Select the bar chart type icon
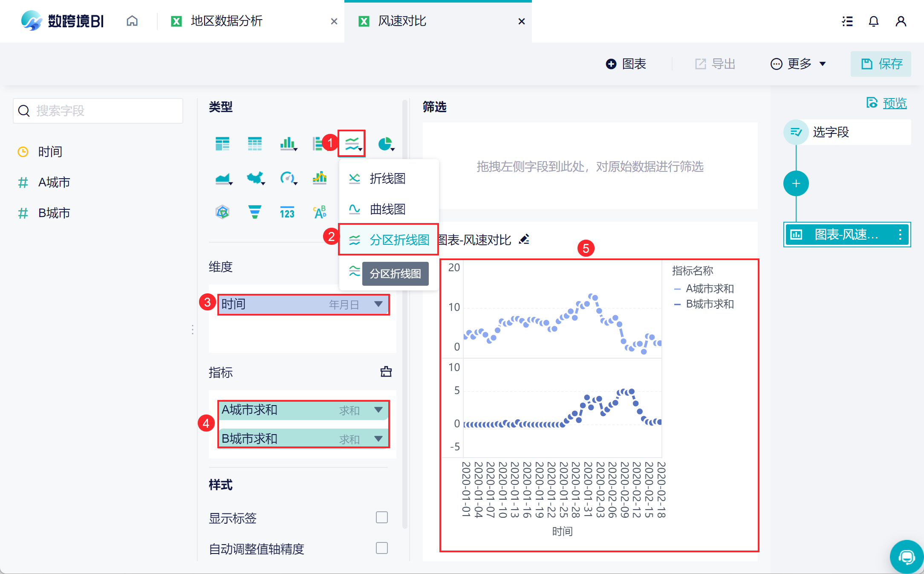 [x=288, y=144]
